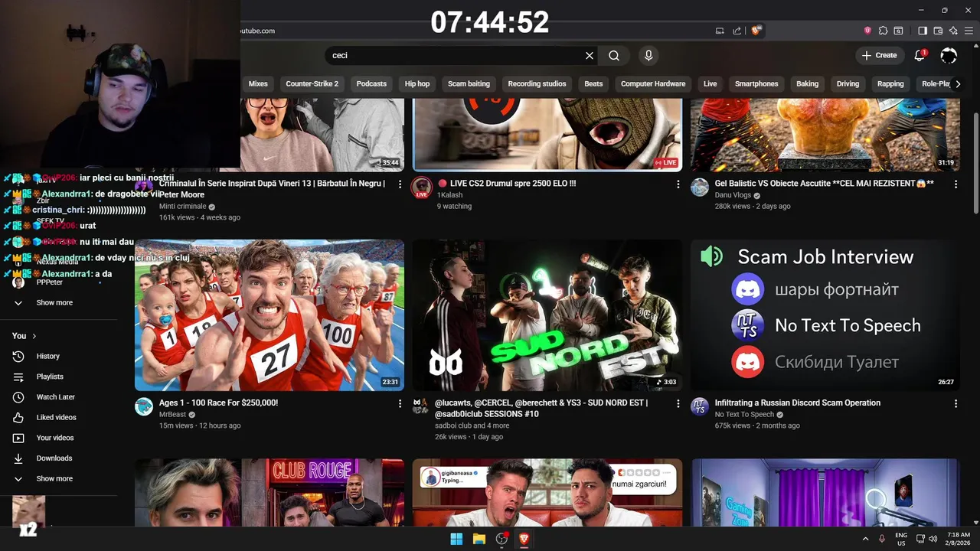Select the Computer Hardware filter chip

[x=653, y=83]
